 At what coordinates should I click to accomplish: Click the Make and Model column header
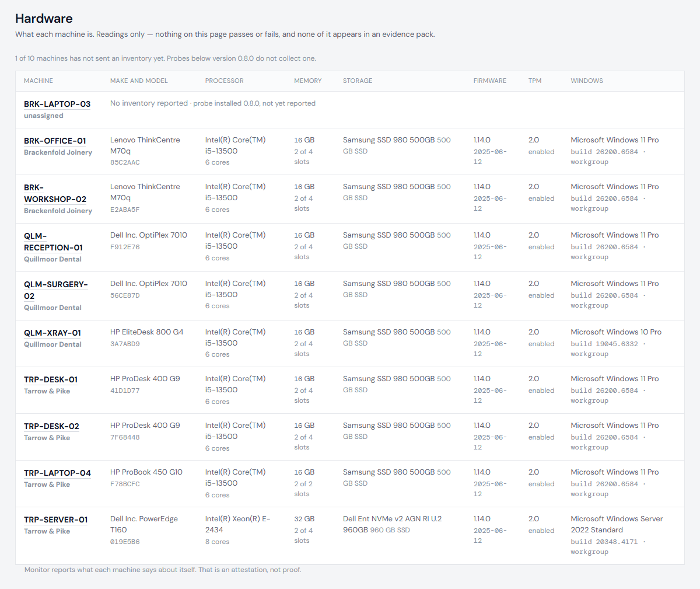click(139, 81)
